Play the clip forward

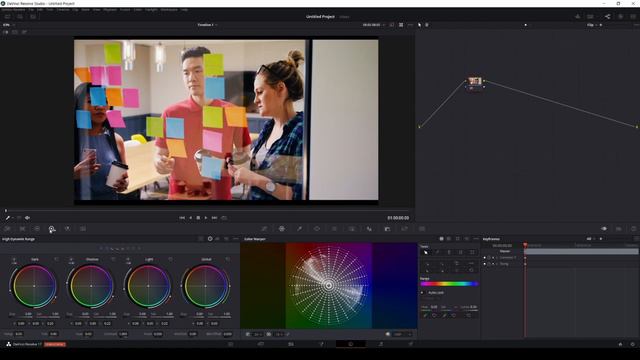point(206,218)
